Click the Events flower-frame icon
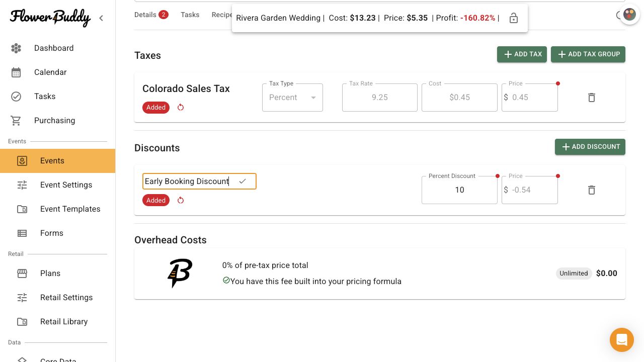 [22, 161]
